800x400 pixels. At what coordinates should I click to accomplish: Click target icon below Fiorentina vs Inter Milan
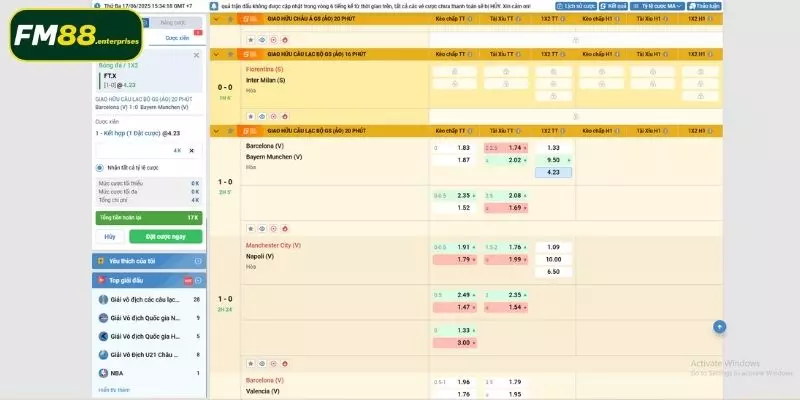273,116
